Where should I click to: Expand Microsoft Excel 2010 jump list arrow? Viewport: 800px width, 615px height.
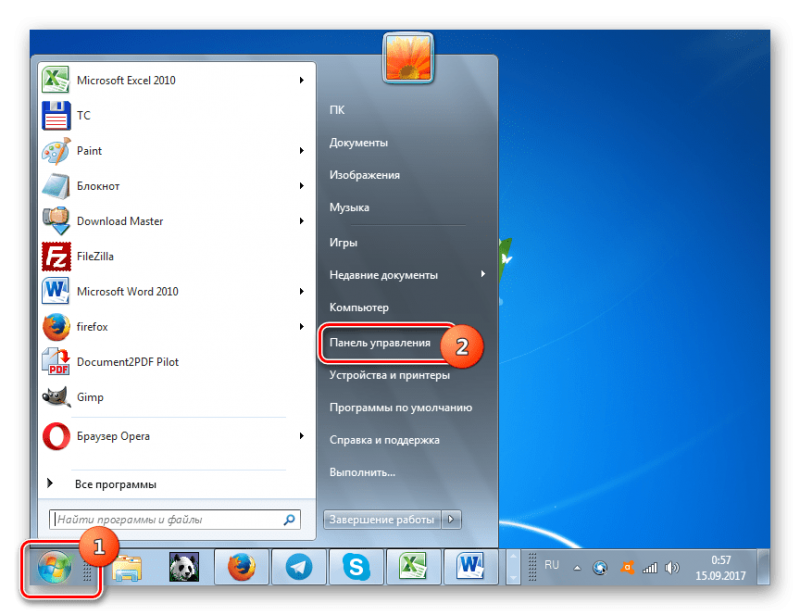pos(302,80)
